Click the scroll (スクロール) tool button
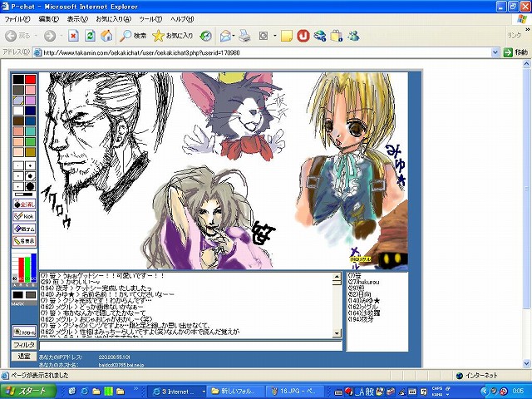This screenshot has height=399, width=532. click(24, 332)
